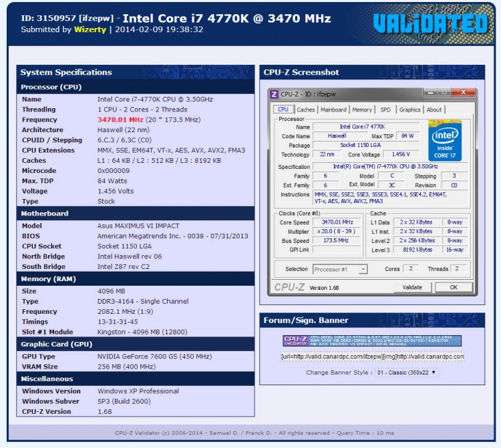The width and height of the screenshot is (501, 448).
Task: Click the American Megatrends BIOS value
Action: pyautogui.click(x=173, y=236)
